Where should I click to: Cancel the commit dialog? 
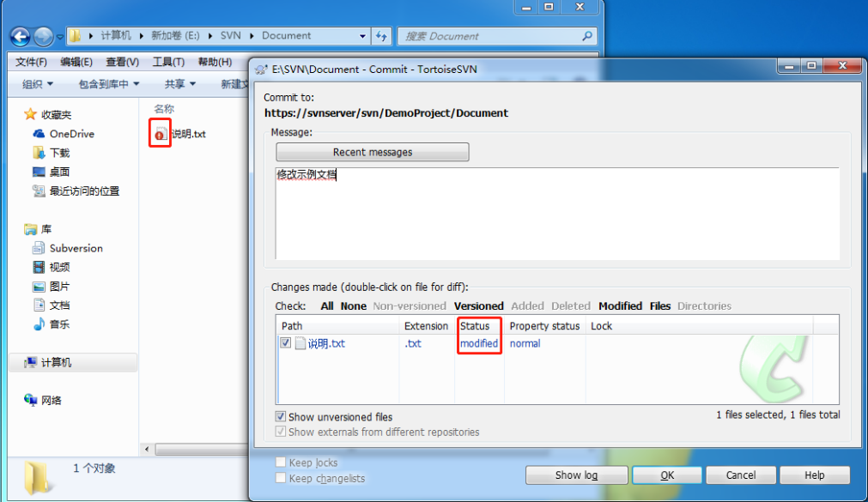(741, 475)
